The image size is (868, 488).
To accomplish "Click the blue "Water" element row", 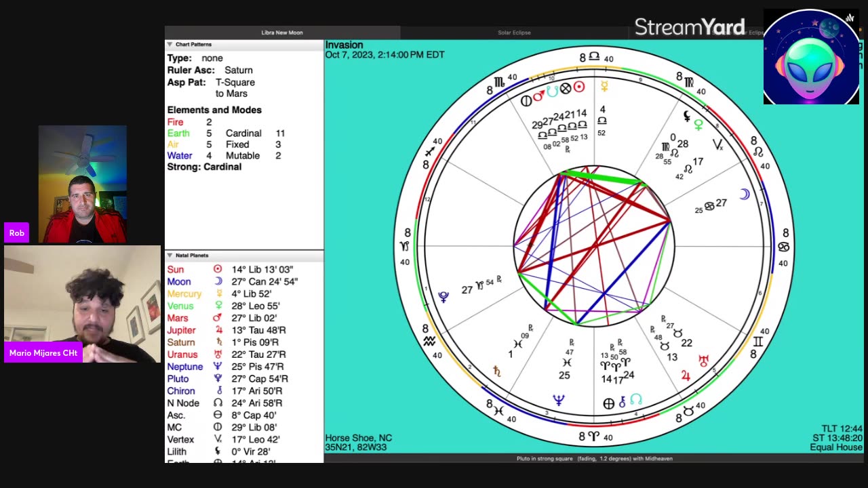I will tap(190, 156).
